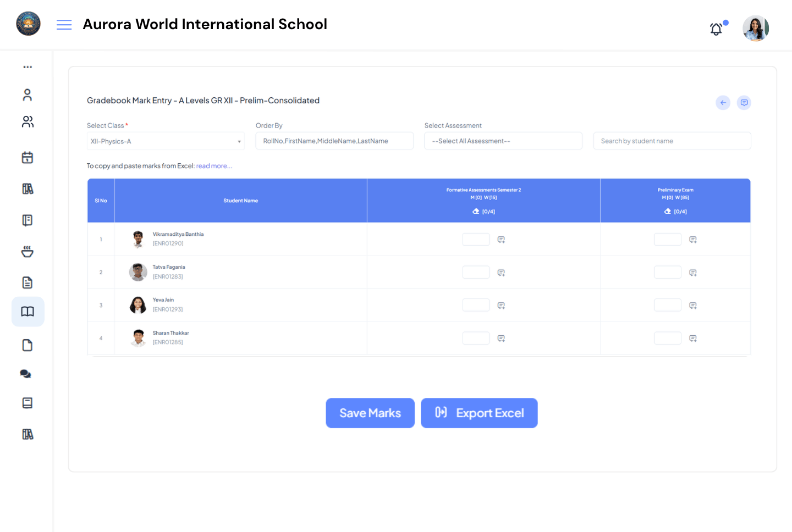792x532 pixels.
Task: Click the library books icon in the sidebar
Action: (x=28, y=189)
